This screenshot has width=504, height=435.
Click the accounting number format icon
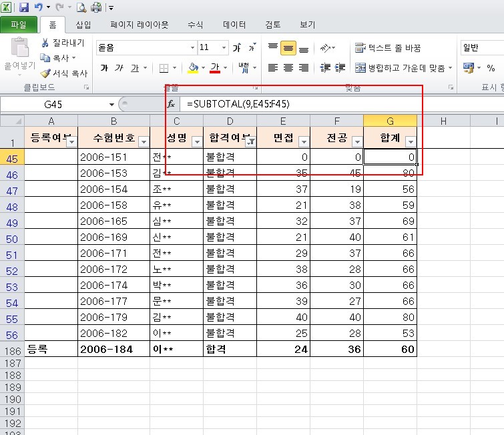tap(469, 68)
